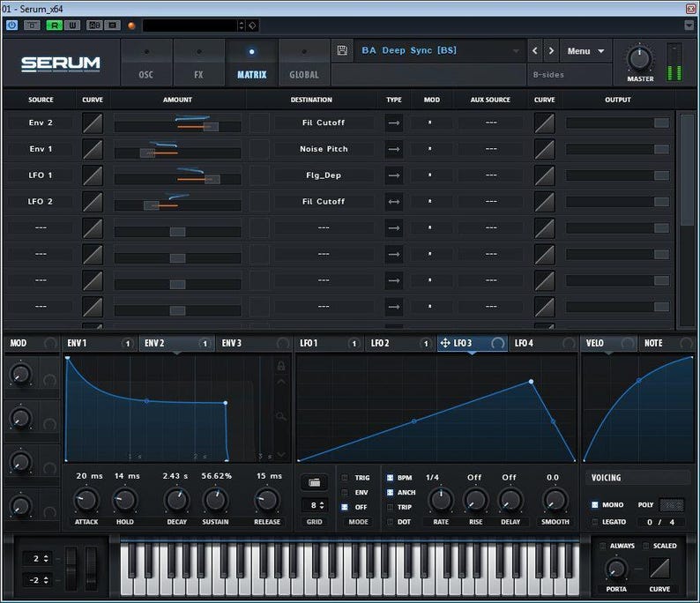Click the portamento curve icon
Screen dimensions: 700x603
pyautogui.click(x=659, y=569)
